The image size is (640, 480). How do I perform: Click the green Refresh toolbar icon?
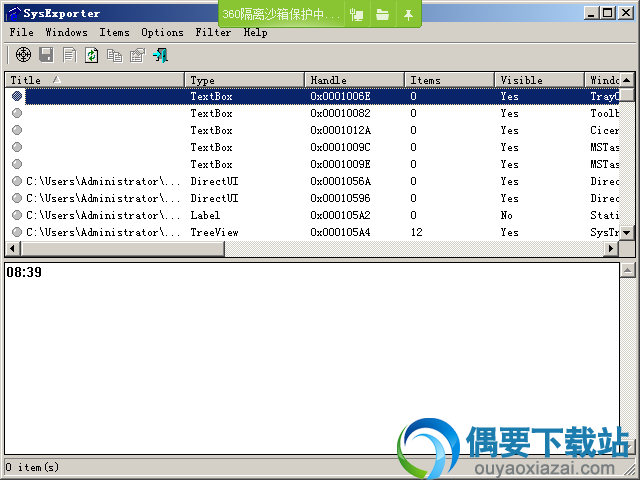coord(92,55)
